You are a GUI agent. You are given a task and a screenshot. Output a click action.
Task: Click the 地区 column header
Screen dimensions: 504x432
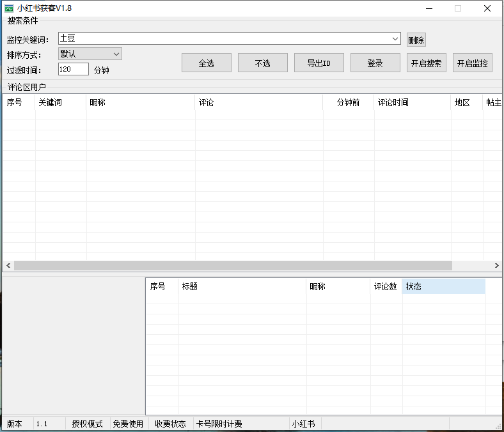[x=466, y=103]
